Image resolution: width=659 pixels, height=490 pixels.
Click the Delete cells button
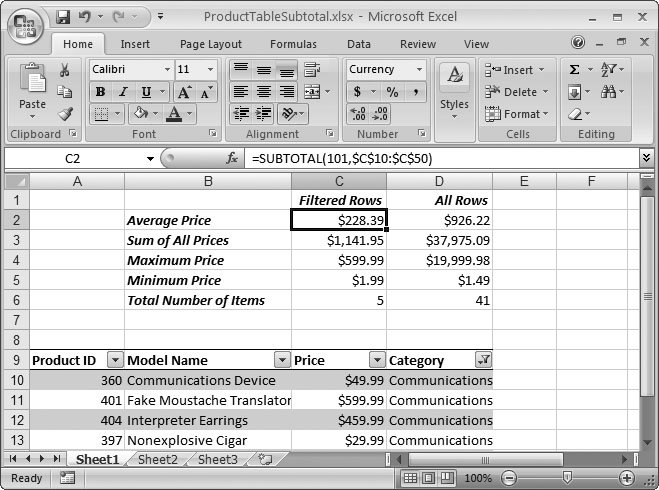click(516, 92)
